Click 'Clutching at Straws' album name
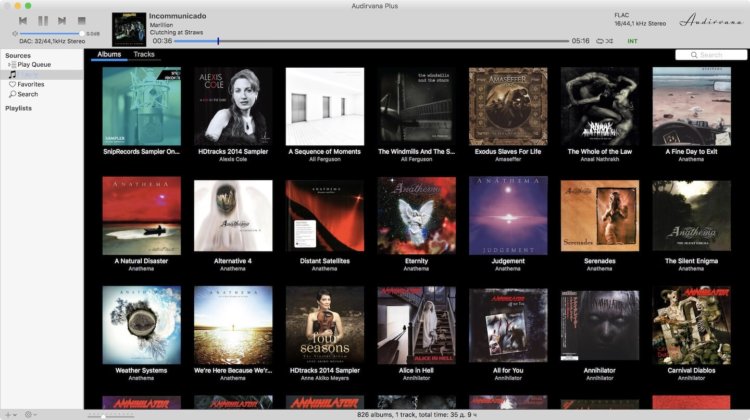 pyautogui.click(x=176, y=33)
